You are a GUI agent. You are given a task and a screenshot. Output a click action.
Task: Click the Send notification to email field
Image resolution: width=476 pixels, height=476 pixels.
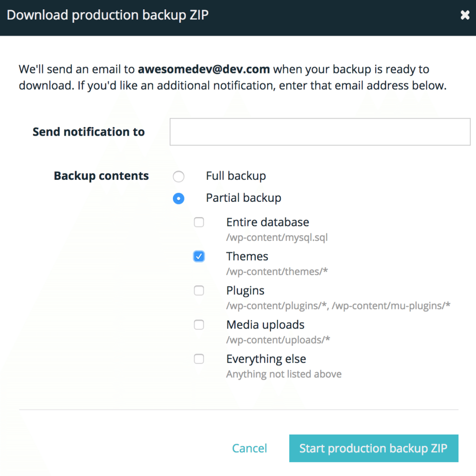tap(320, 132)
